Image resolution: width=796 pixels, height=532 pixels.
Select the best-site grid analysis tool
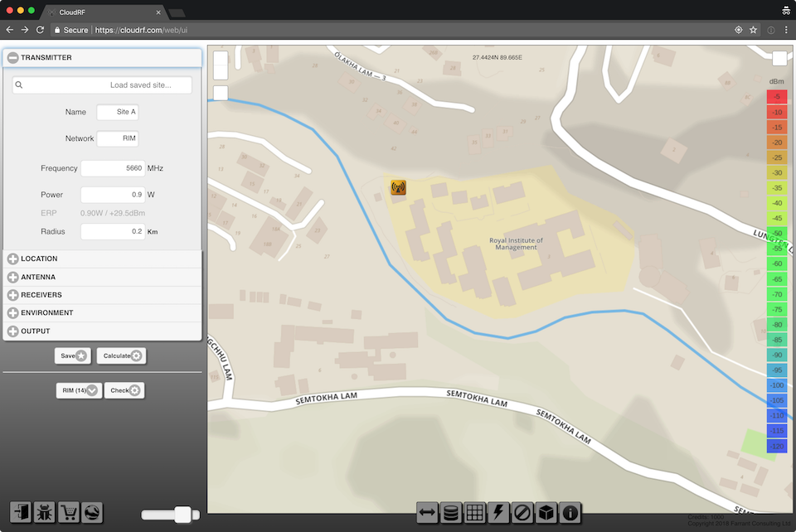pyautogui.click(x=474, y=512)
